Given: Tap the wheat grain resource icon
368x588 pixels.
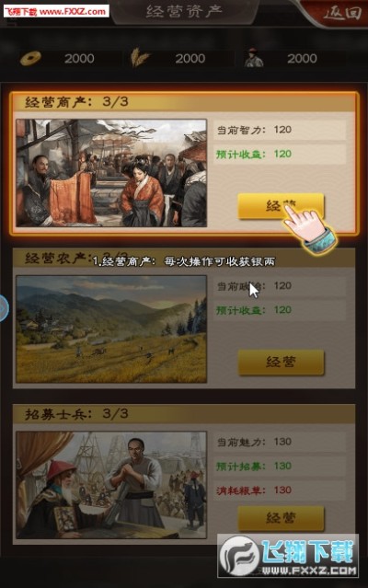Looking at the screenshot, I should 140,58.
